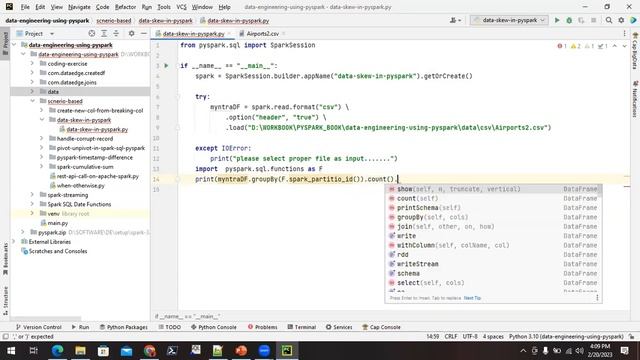Expand coding-exercise folder
Screen dimensions: 640x360
pos(32,64)
